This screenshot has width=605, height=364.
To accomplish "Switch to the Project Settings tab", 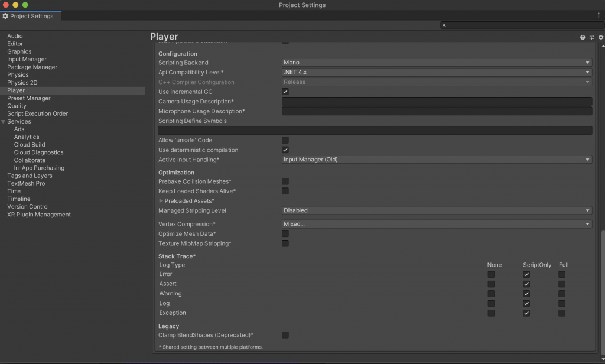I will (x=31, y=16).
